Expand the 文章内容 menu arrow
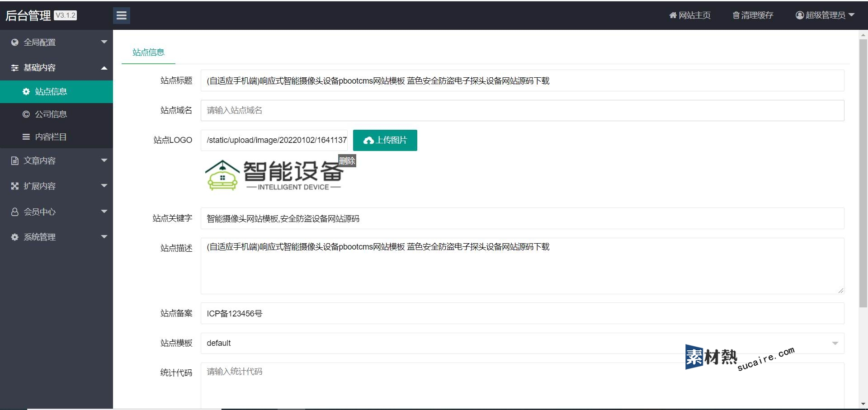868x410 pixels. [x=104, y=160]
